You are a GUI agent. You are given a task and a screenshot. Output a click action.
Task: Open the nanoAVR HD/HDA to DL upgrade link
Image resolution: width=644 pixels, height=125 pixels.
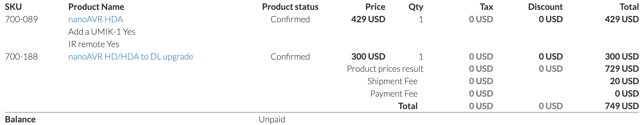click(x=131, y=57)
